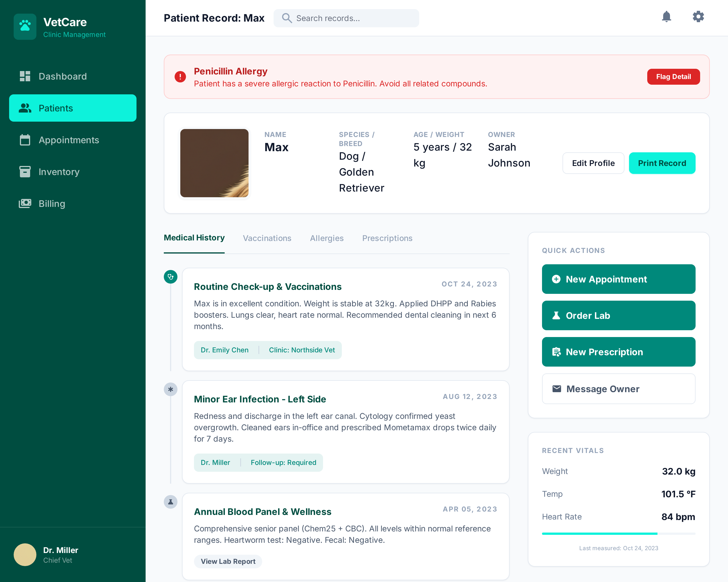
Task: Click the stethoscope timeline icon
Action: tap(171, 277)
